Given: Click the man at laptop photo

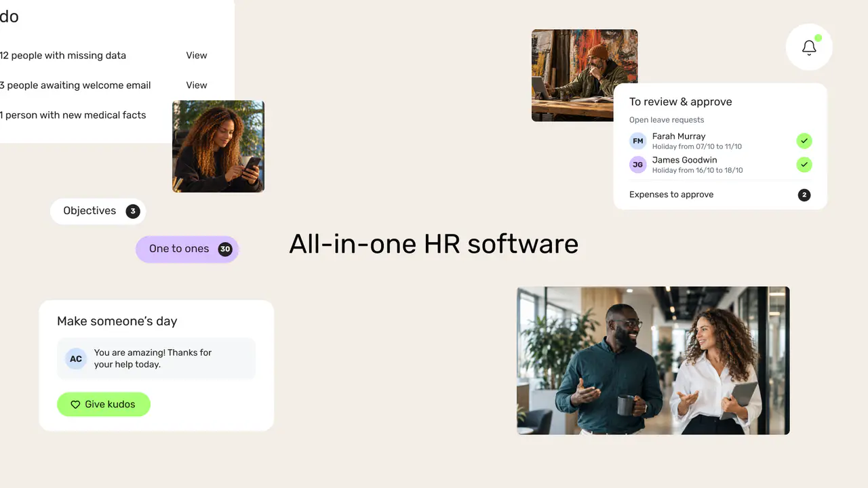Looking at the screenshot, I should coord(585,75).
